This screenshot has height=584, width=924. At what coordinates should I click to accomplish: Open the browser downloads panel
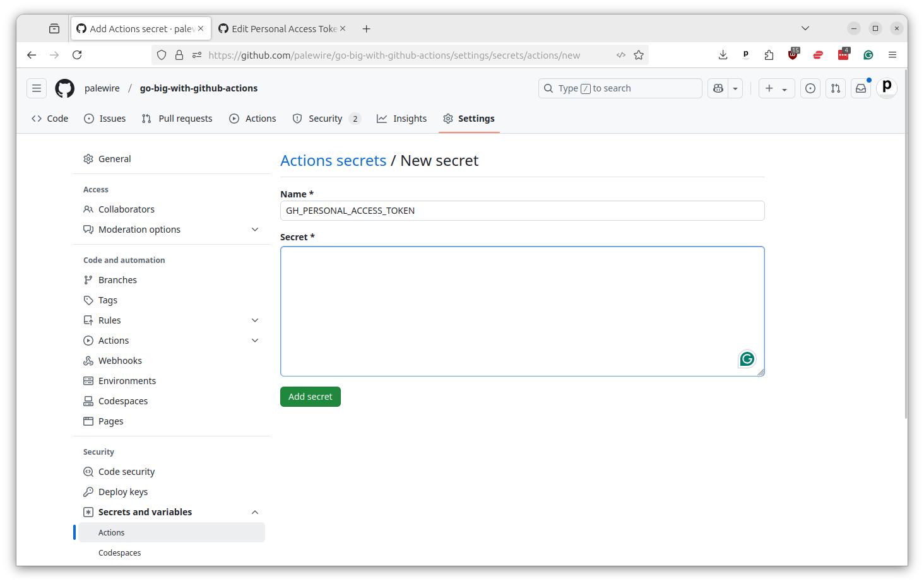(x=723, y=55)
